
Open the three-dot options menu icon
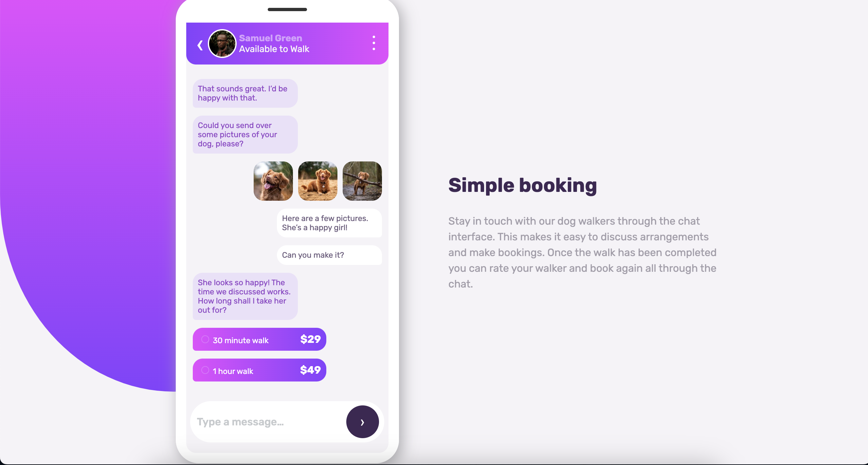tap(374, 43)
